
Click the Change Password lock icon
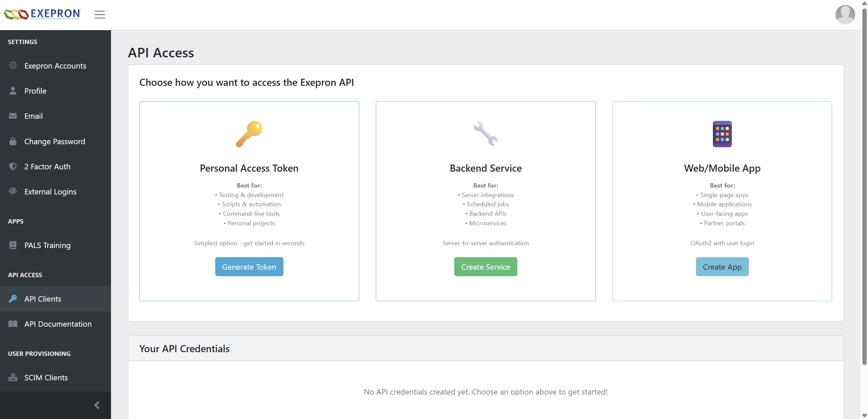click(x=13, y=141)
